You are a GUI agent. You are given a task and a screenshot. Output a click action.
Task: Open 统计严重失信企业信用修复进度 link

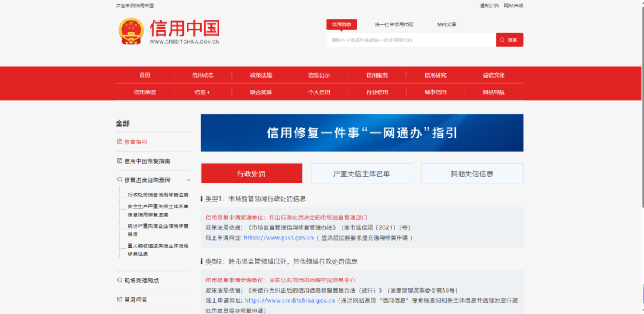[x=158, y=229]
